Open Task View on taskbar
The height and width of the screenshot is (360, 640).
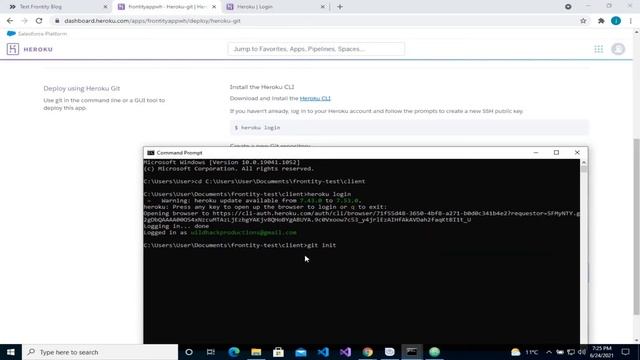point(211,352)
